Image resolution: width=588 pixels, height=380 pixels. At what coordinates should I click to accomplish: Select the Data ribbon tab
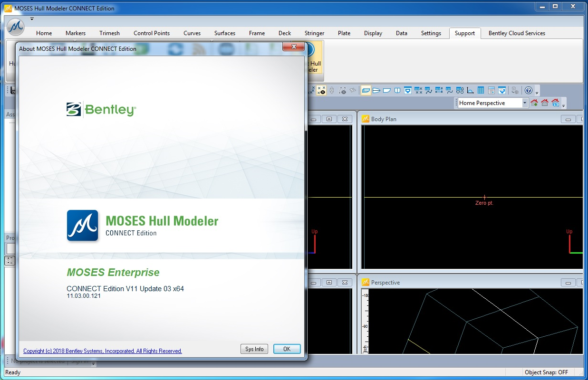coord(402,33)
